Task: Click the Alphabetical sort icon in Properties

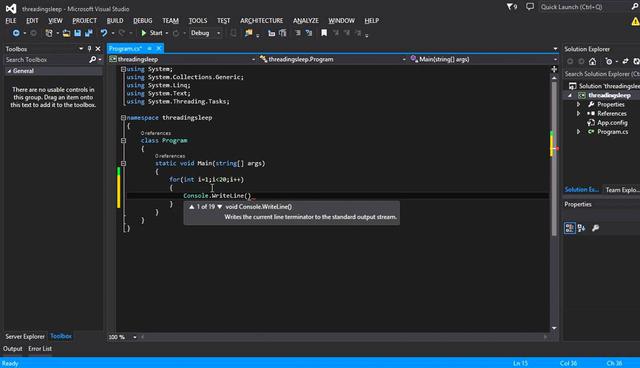Action: [582, 228]
